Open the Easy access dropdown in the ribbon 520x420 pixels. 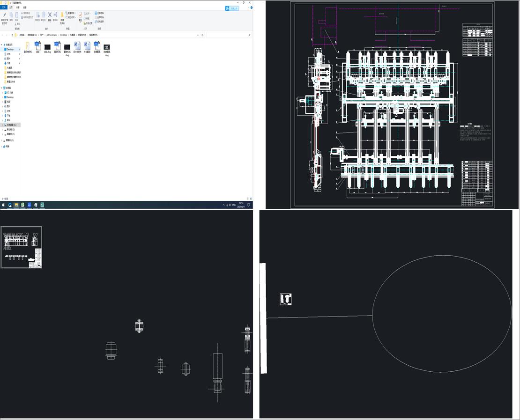point(71,17)
